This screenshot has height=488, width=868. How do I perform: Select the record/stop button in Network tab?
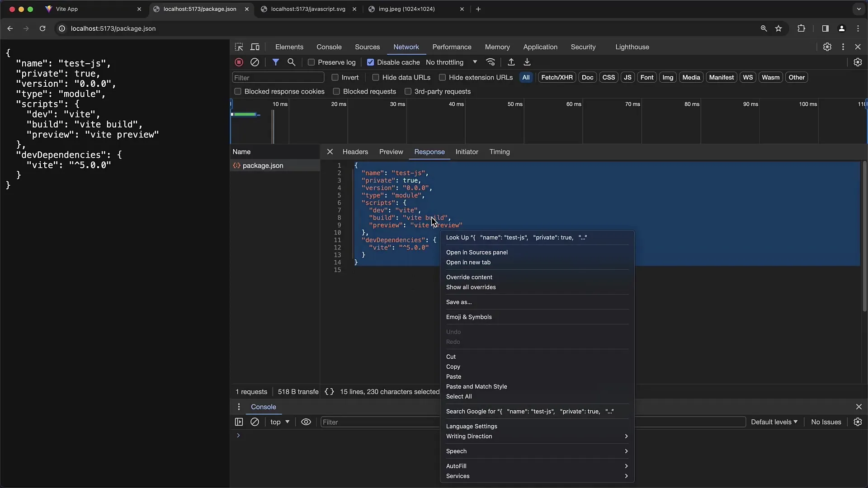(x=238, y=62)
